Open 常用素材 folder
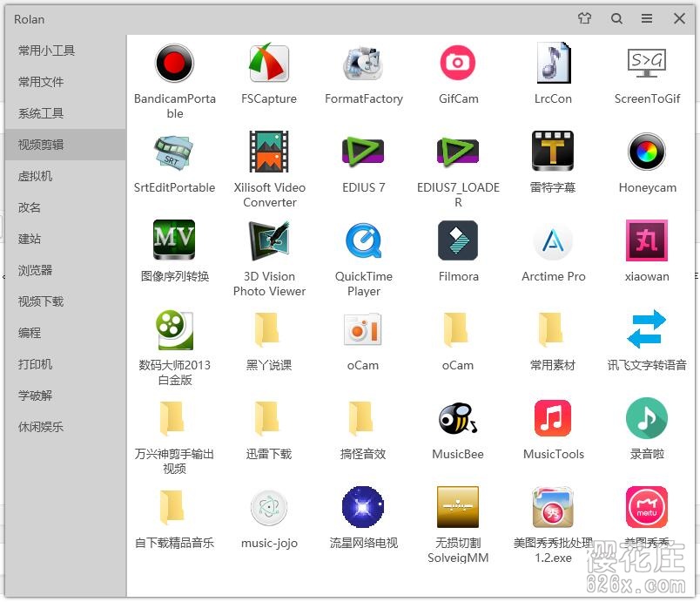 (551, 330)
